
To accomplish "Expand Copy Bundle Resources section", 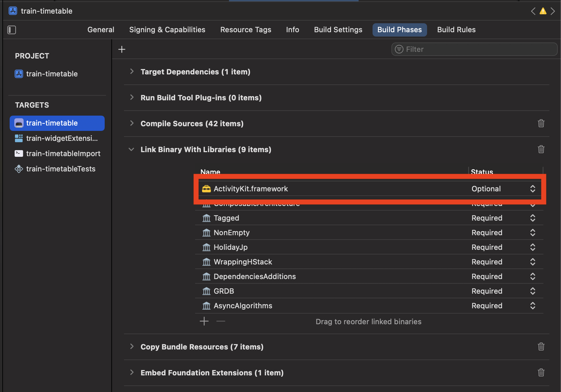I will [132, 346].
